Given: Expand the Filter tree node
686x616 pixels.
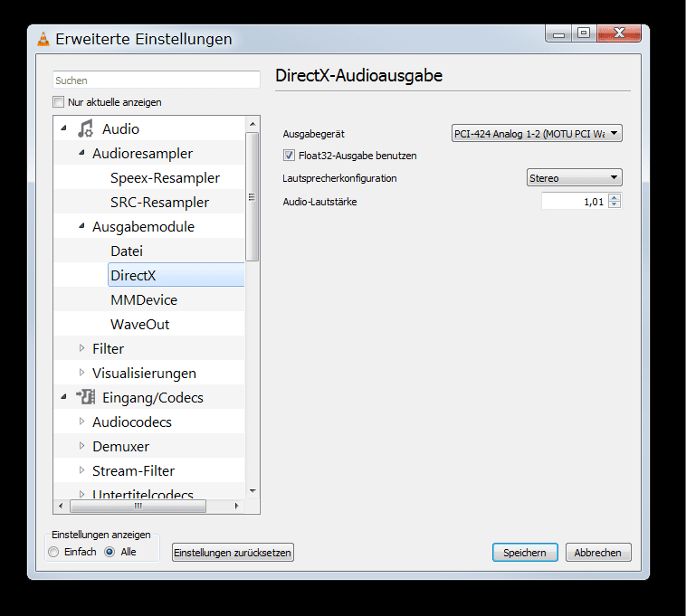Looking at the screenshot, I should click(x=81, y=348).
